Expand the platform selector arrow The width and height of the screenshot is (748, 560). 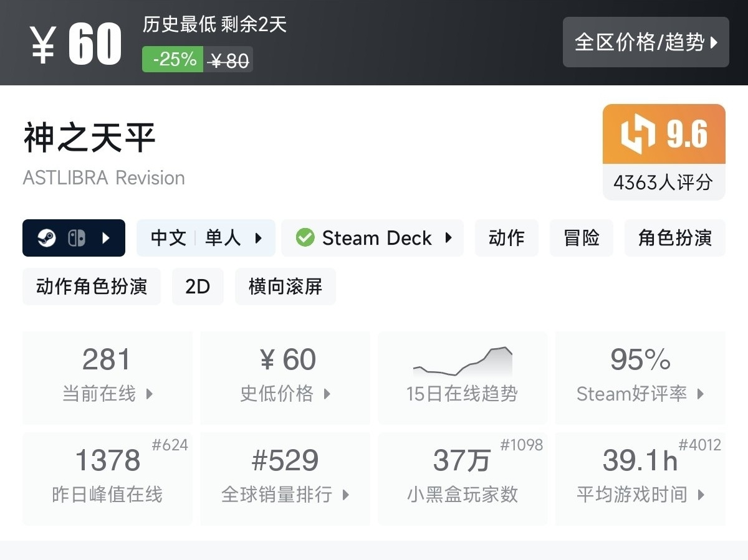[105, 238]
